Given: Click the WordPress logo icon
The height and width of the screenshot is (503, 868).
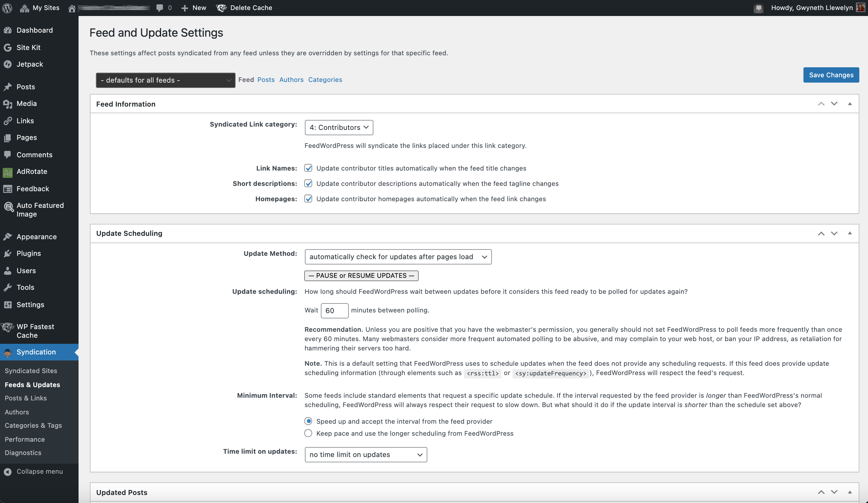Looking at the screenshot, I should (x=7, y=8).
